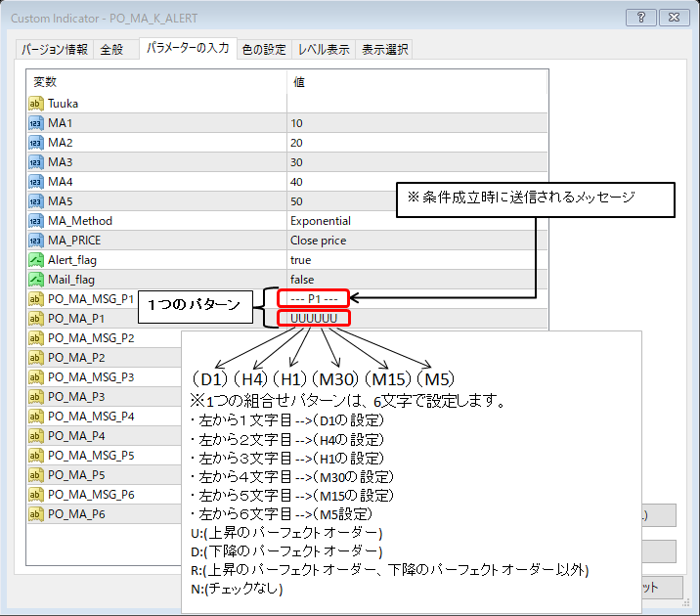Select the PO_MA_MSG_P3 variable name

click(91, 377)
